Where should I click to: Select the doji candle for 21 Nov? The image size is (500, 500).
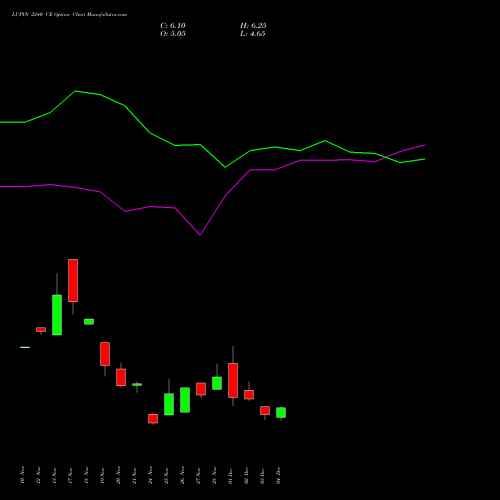[x=137, y=385]
